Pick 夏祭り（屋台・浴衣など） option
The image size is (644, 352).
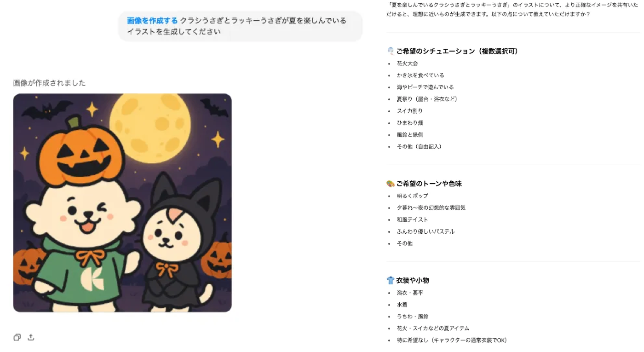click(427, 99)
